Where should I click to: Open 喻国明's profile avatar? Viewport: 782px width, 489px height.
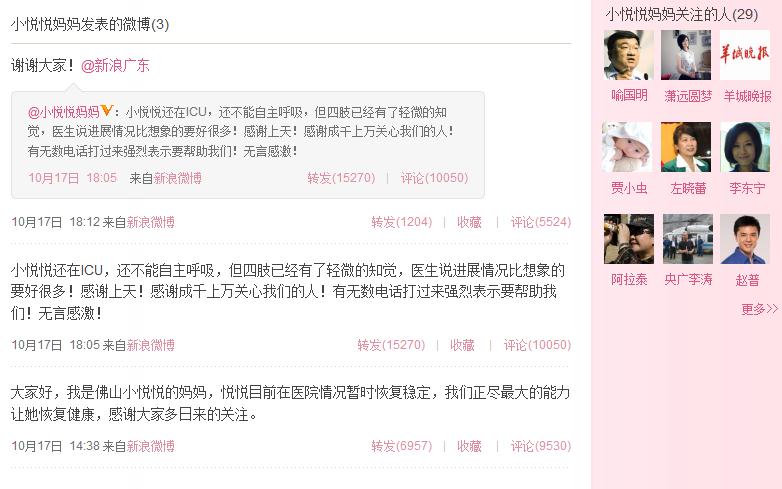point(628,55)
